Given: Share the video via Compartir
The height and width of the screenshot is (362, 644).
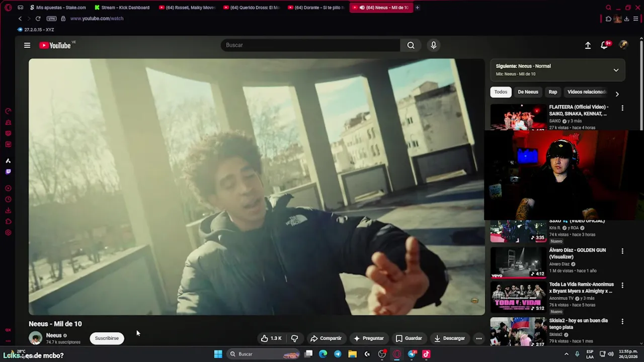Looking at the screenshot, I should pos(326,338).
